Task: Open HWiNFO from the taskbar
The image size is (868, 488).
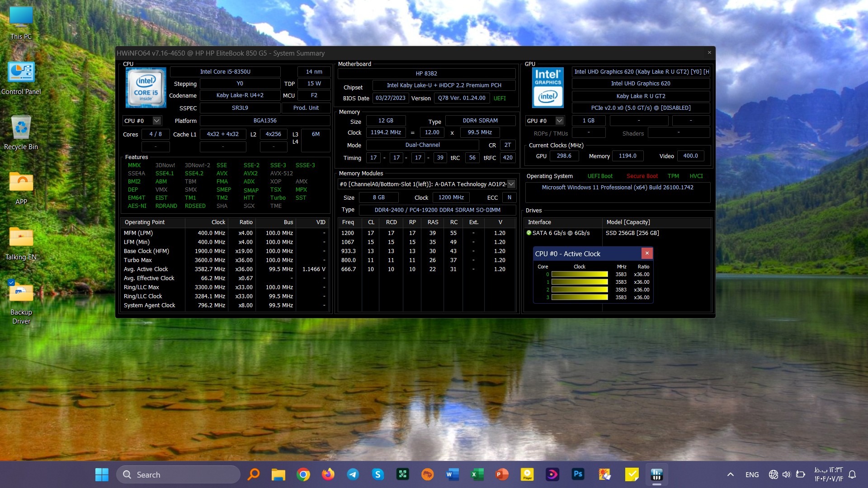Action: [656, 474]
